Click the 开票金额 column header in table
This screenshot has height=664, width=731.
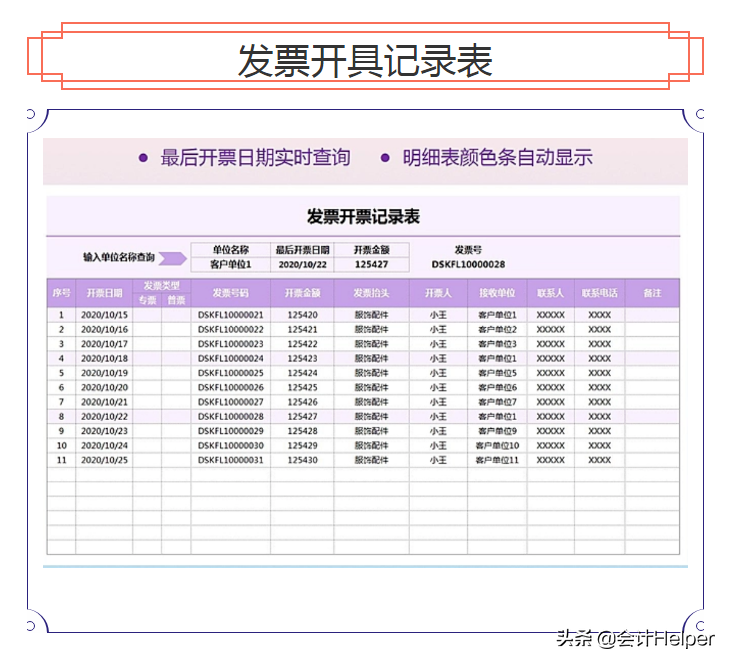point(303,293)
